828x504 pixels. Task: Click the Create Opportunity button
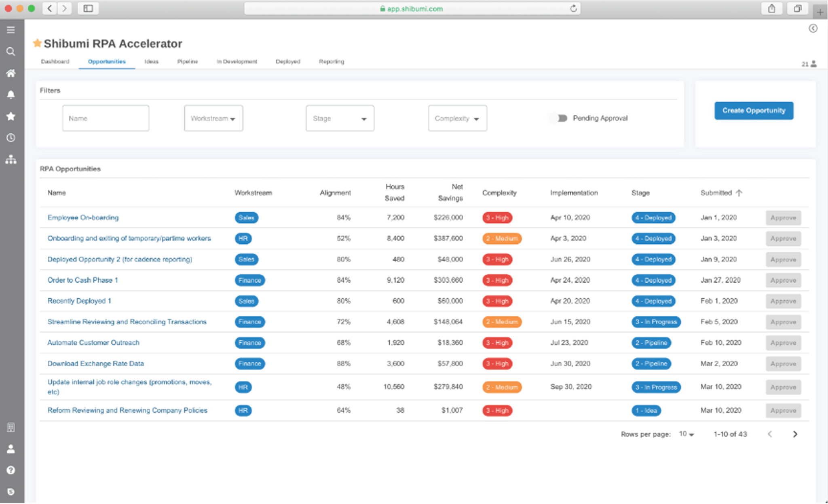(x=754, y=110)
